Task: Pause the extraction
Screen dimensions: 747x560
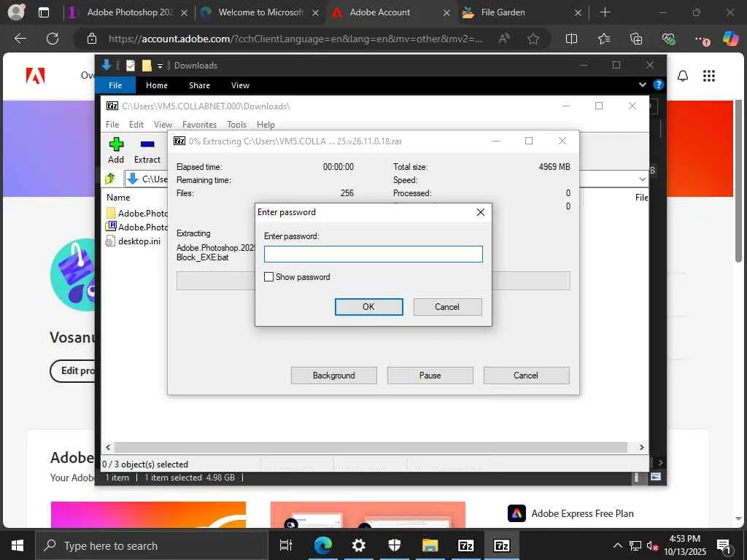Action: click(x=430, y=376)
